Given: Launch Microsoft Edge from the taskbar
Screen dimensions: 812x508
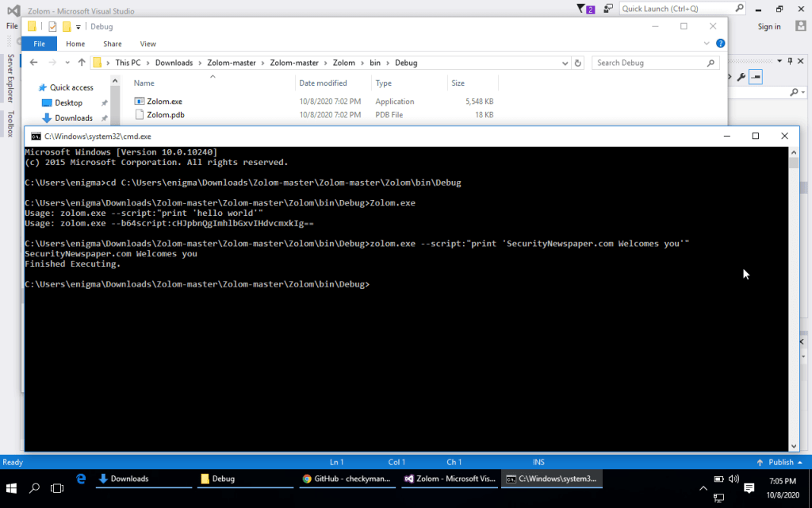Looking at the screenshot, I should 81,479.
